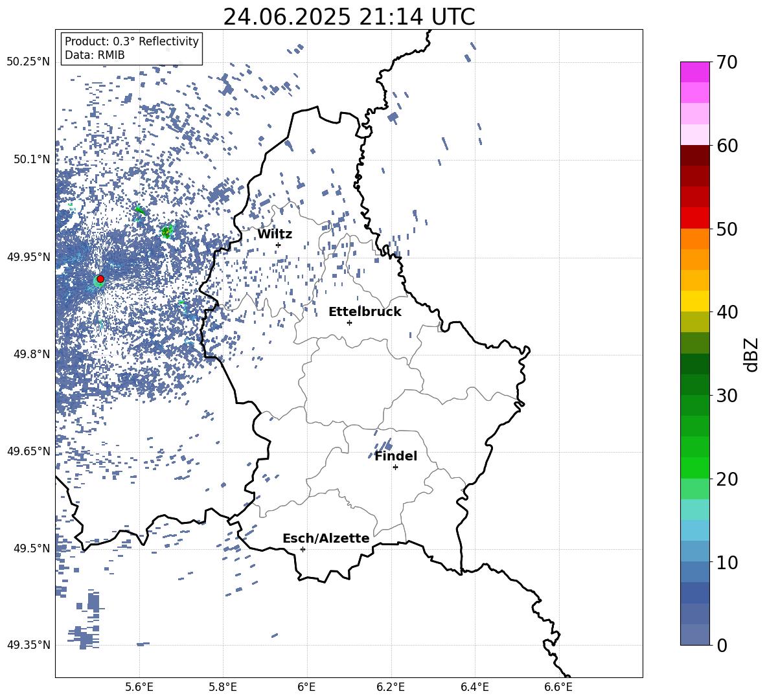Screen dimensions: 767x700
Task: Click the colorbar tick label 50
Action: [727, 229]
